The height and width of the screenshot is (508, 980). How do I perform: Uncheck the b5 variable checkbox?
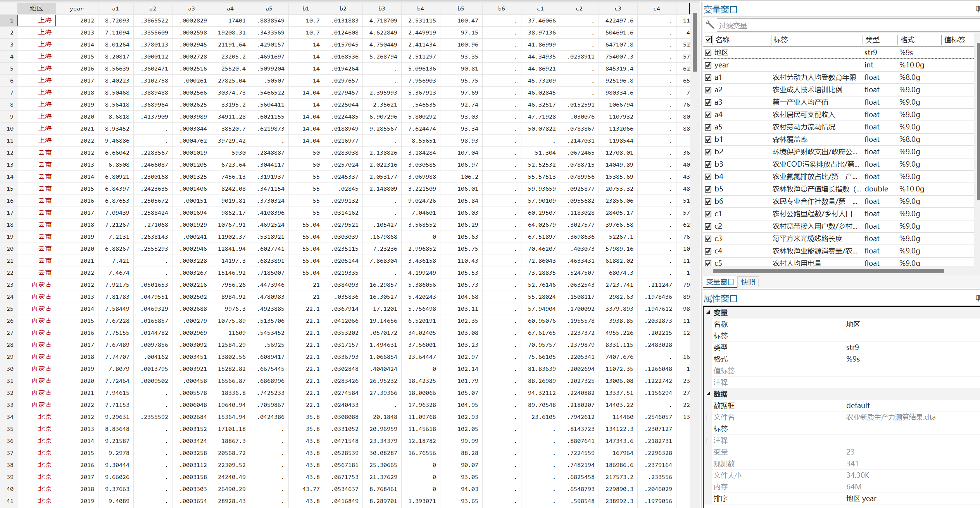708,189
